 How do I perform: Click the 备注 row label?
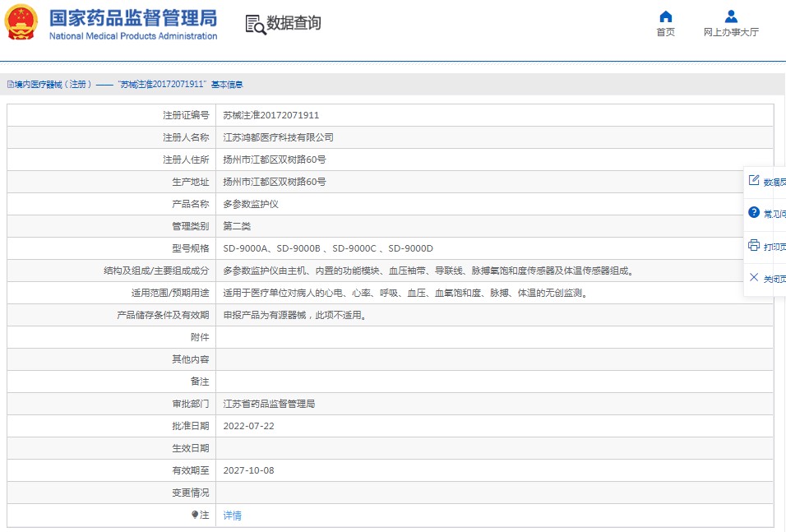coord(200,382)
